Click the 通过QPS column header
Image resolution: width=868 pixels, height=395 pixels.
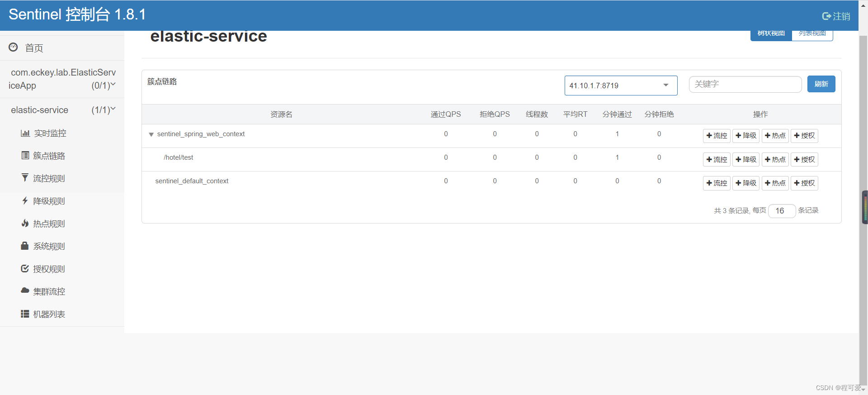446,114
